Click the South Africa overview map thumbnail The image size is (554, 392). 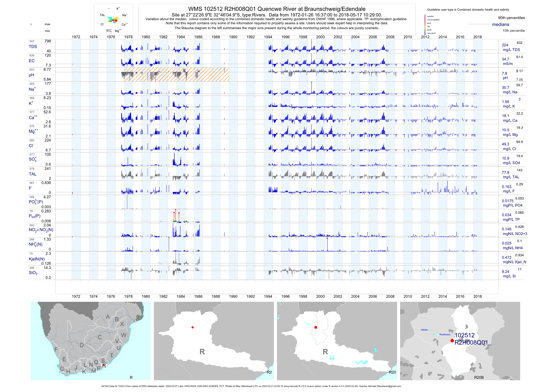pos(91,341)
